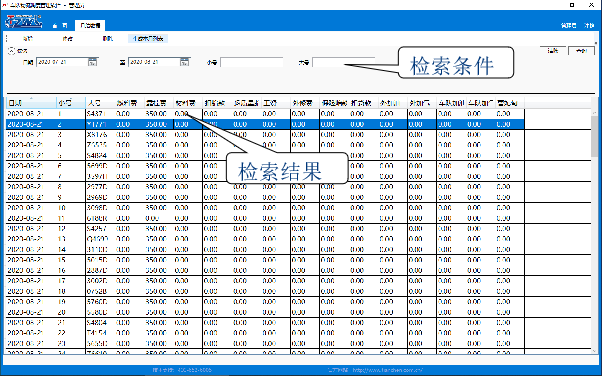Select table row with serial number 1
The width and height of the screenshot is (602, 377).
pyautogui.click(x=265, y=114)
